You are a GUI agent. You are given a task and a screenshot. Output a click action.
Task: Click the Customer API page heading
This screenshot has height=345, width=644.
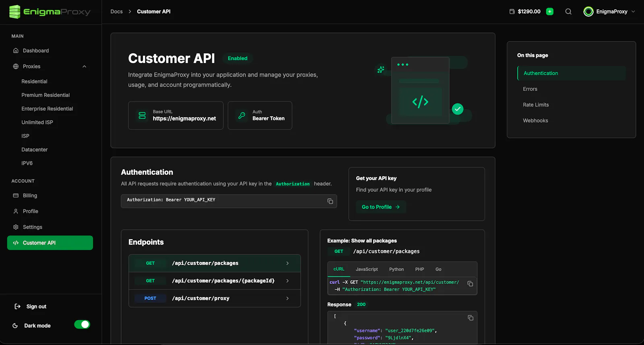click(171, 58)
